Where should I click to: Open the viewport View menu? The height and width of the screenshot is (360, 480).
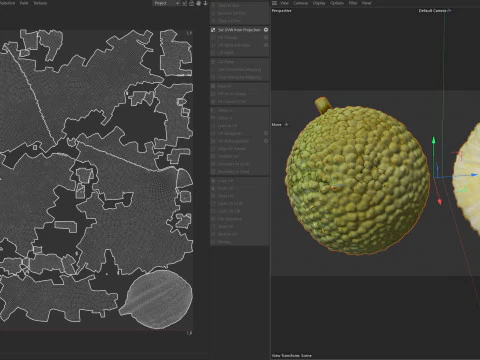tap(284, 3)
